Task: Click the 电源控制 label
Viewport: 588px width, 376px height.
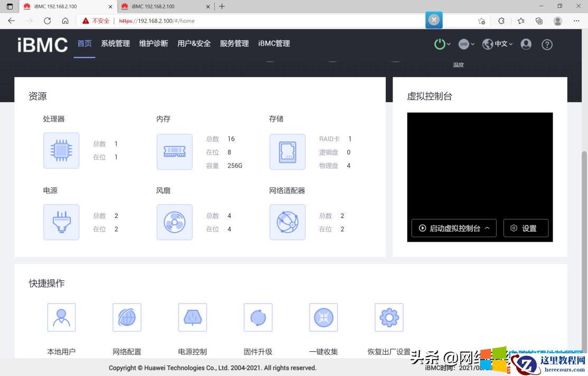Action: point(192,352)
